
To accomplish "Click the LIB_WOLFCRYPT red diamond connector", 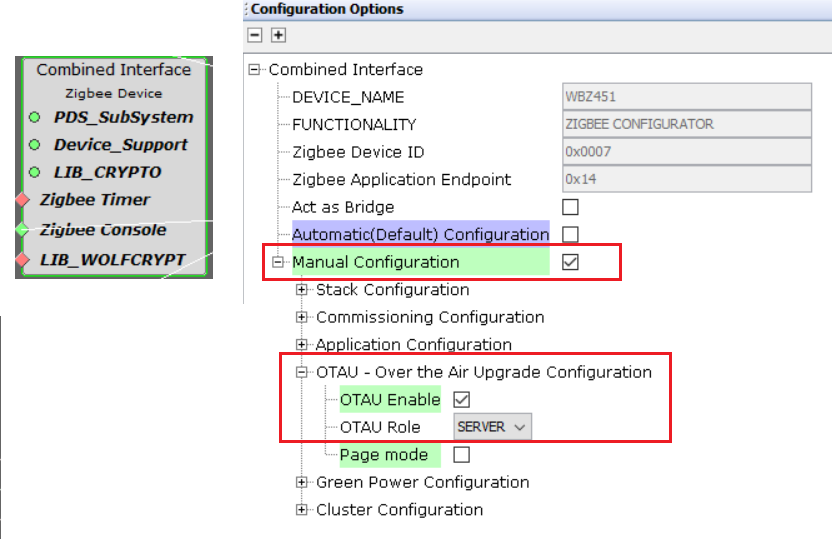I will tap(22, 260).
